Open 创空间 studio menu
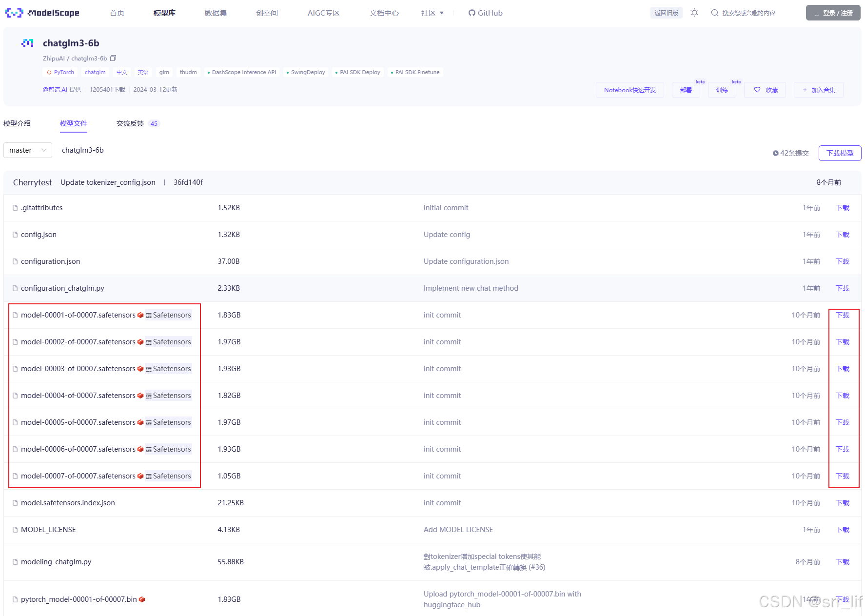 [267, 13]
